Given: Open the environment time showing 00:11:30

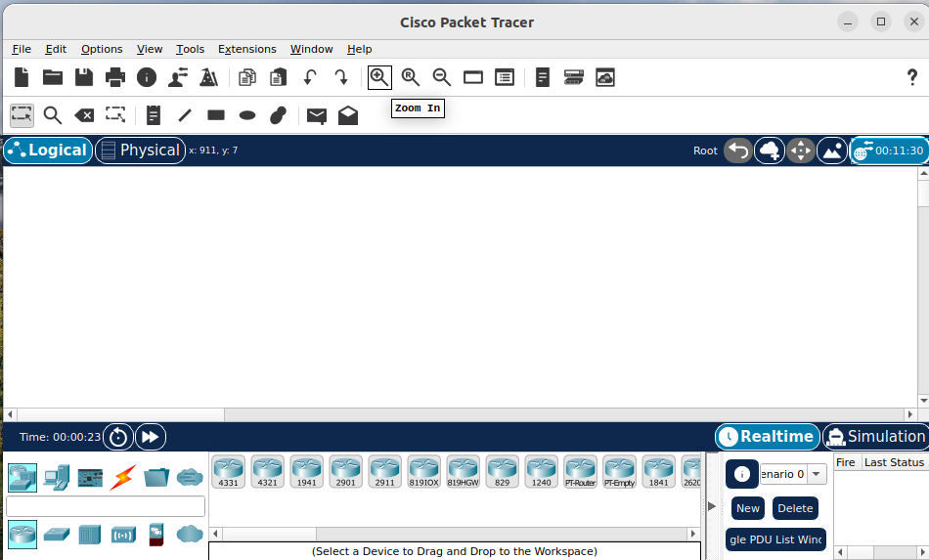Looking at the screenshot, I should pyautogui.click(x=889, y=151).
